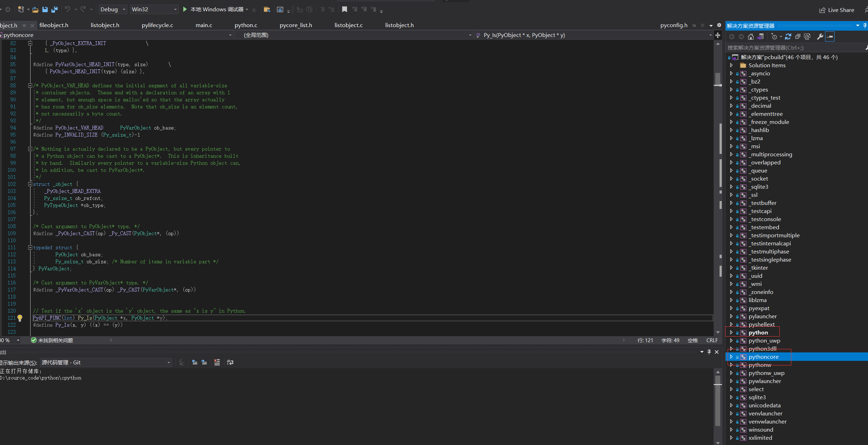Click Solution Explorer refresh sync icon
The width and height of the screenshot is (868, 445).
point(788,37)
